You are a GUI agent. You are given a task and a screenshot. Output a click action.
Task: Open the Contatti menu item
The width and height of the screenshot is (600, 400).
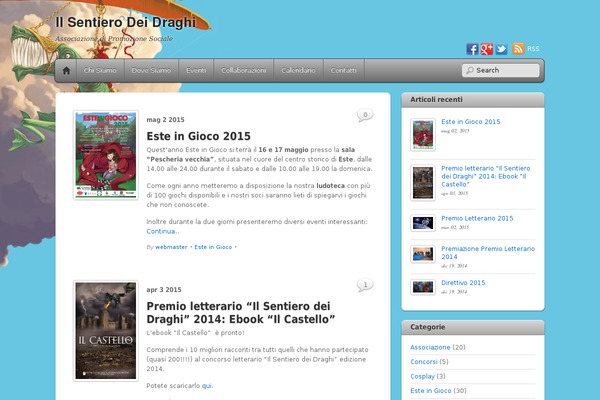[344, 70]
